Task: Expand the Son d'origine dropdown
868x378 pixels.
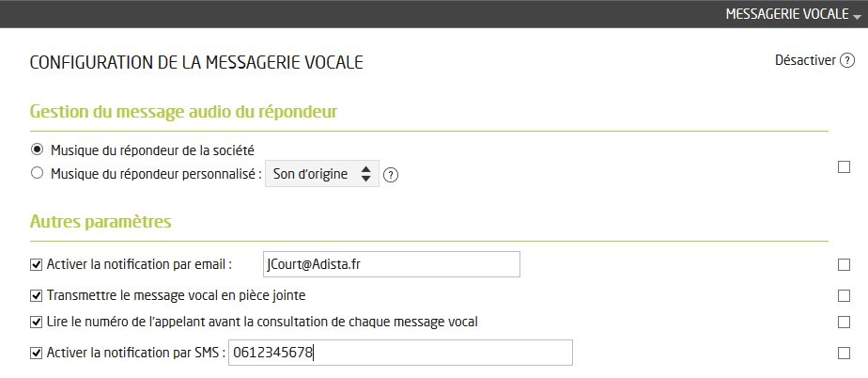Action: 322,174
